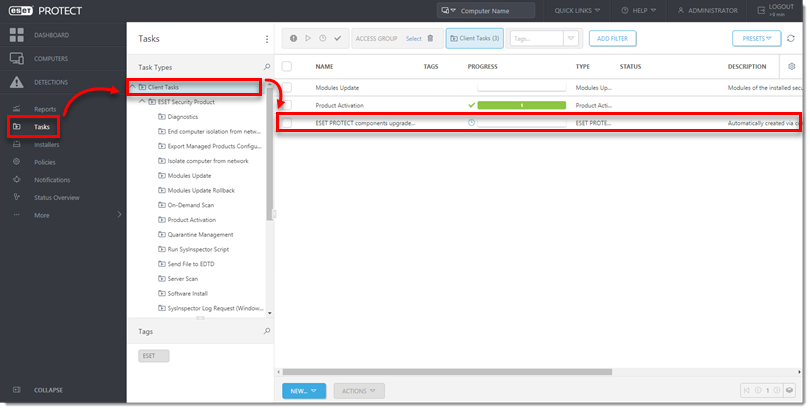810x410 pixels.
Task: Open the Quick Links menu
Action: click(578, 10)
